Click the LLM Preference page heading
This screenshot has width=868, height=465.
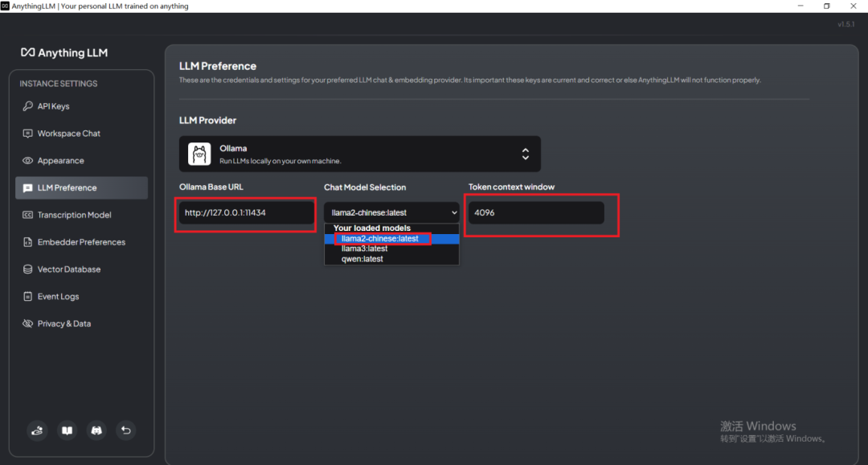coord(218,66)
